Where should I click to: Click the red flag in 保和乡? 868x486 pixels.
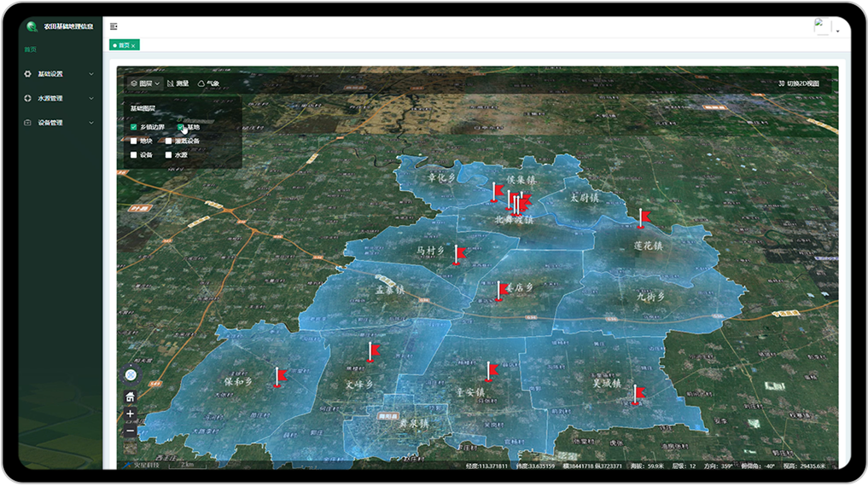pos(278,377)
